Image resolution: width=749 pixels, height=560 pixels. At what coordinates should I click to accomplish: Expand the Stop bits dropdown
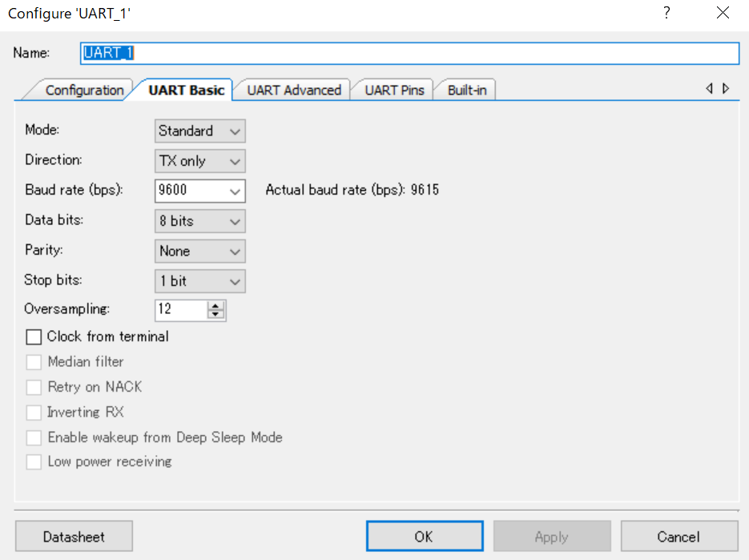pos(199,282)
